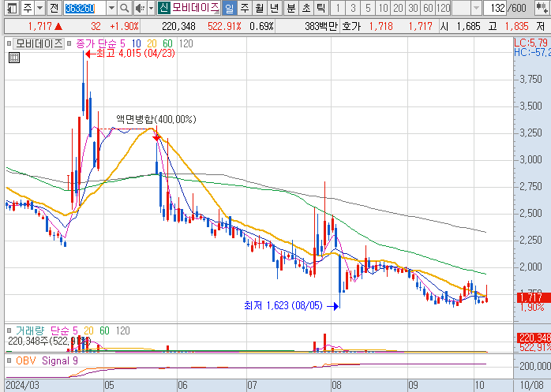Switch to the 주 weekly chart tab
Image resolution: width=551 pixels, height=392 pixels.
[245, 8]
